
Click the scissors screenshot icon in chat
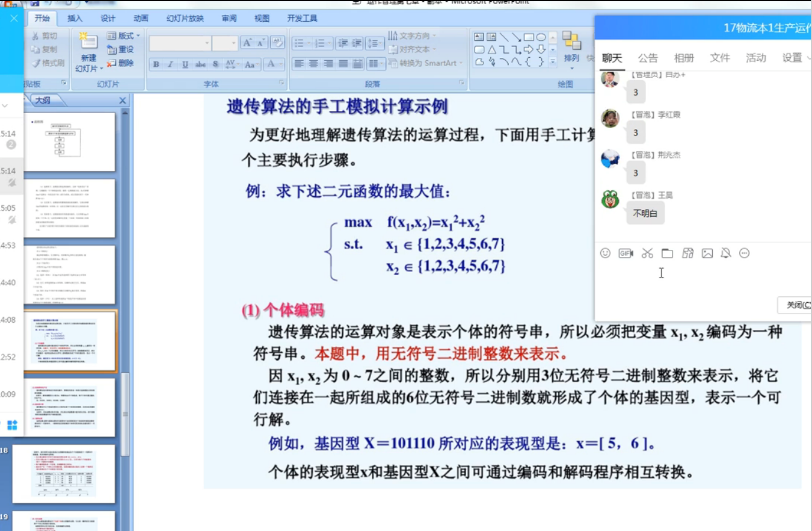click(x=647, y=253)
